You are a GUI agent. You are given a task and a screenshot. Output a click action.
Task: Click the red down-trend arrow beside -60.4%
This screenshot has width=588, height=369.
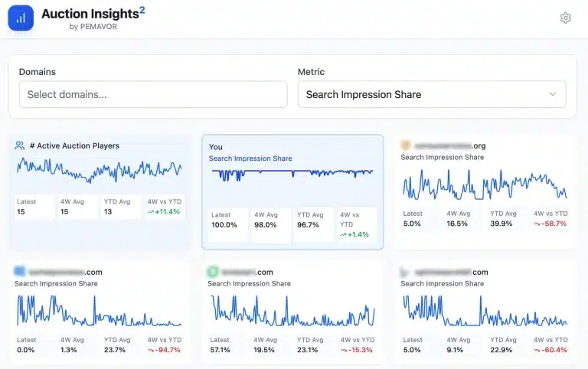click(x=537, y=351)
